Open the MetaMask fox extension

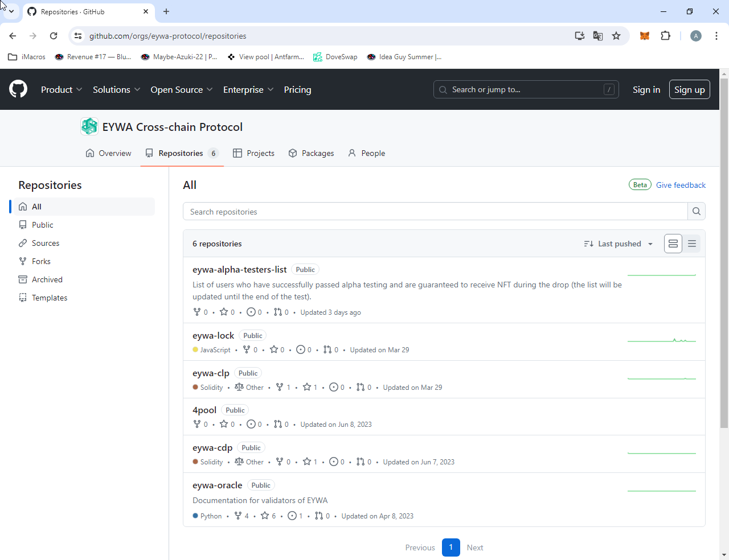click(645, 36)
